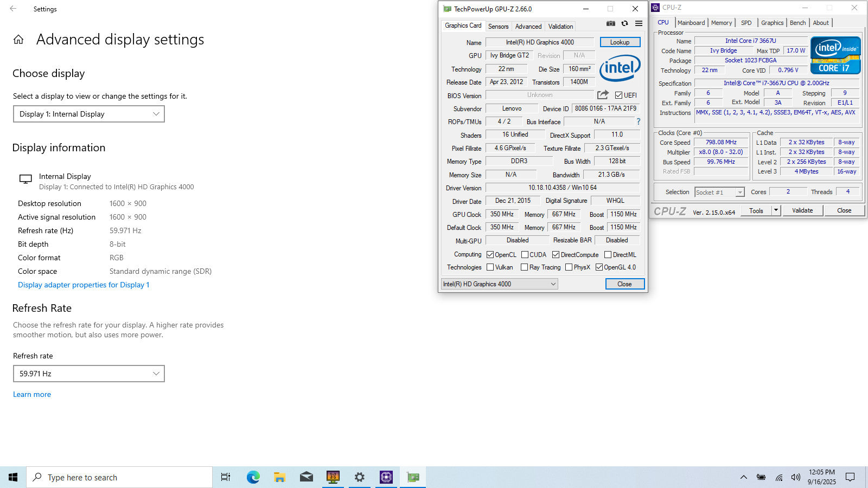The height and width of the screenshot is (488, 868).
Task: Click the Lookup button
Action: (x=620, y=42)
